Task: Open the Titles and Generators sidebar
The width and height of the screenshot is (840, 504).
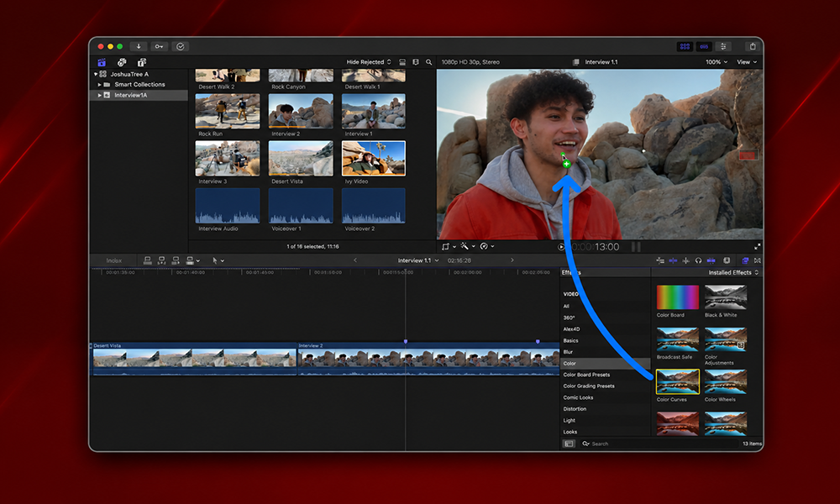Action: pyautogui.click(x=141, y=62)
